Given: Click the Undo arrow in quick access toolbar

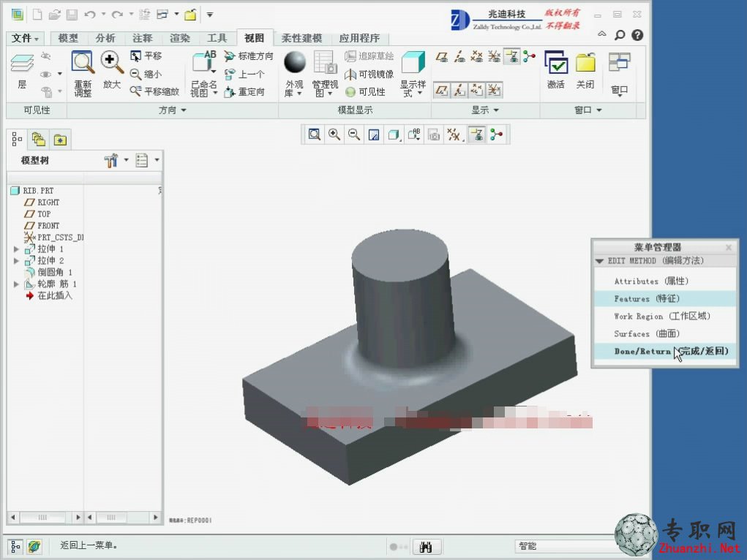Looking at the screenshot, I should pyautogui.click(x=89, y=15).
